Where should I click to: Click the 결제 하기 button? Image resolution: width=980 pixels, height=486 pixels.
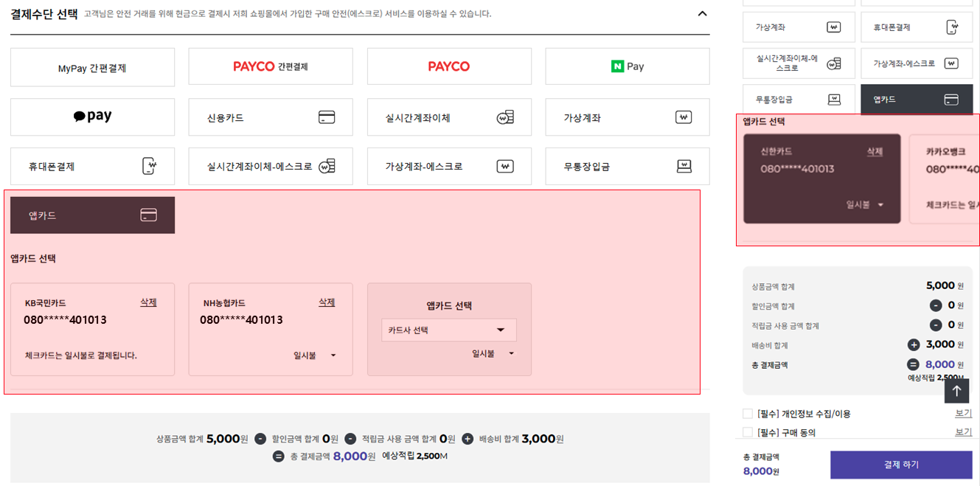click(x=901, y=465)
